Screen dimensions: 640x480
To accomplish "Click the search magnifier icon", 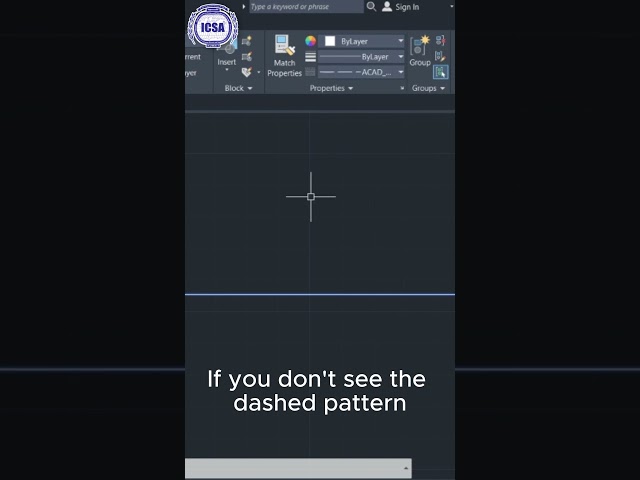I will click(x=371, y=7).
